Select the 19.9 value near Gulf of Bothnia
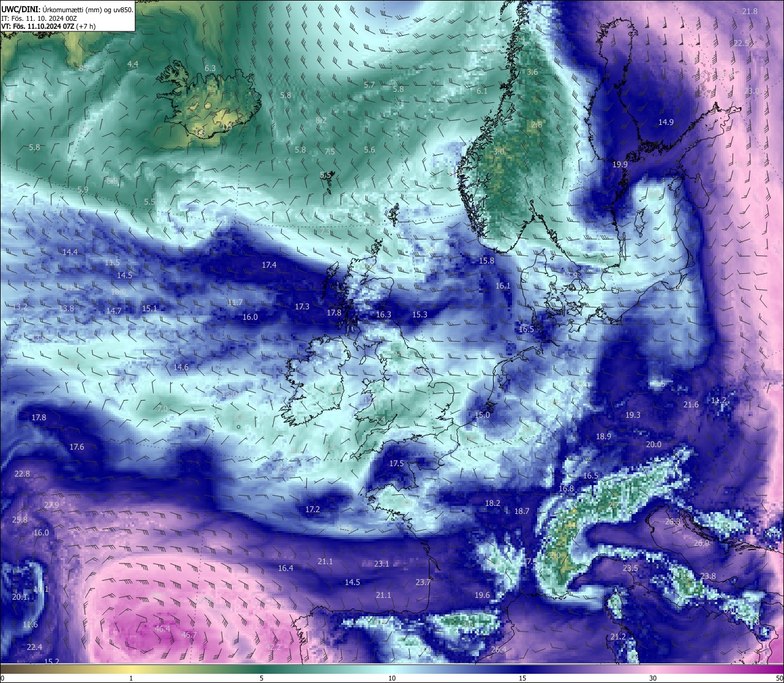 620,165
